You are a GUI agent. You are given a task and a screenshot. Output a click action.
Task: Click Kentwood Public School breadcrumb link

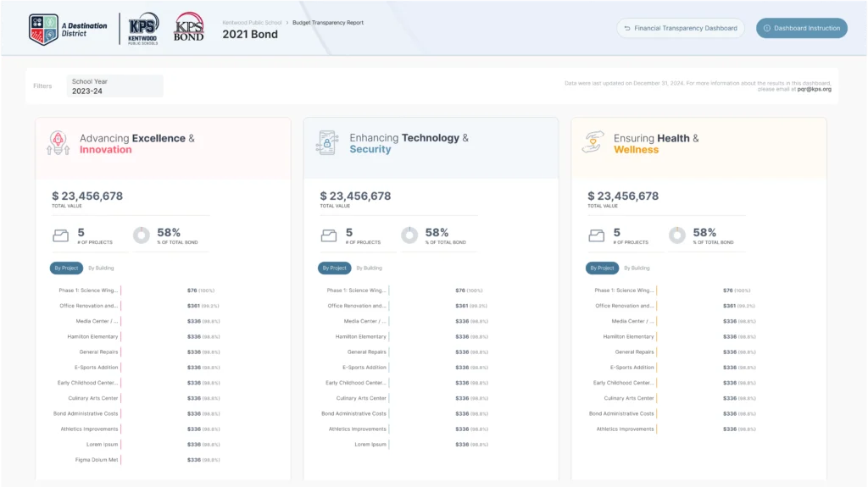(x=252, y=20)
